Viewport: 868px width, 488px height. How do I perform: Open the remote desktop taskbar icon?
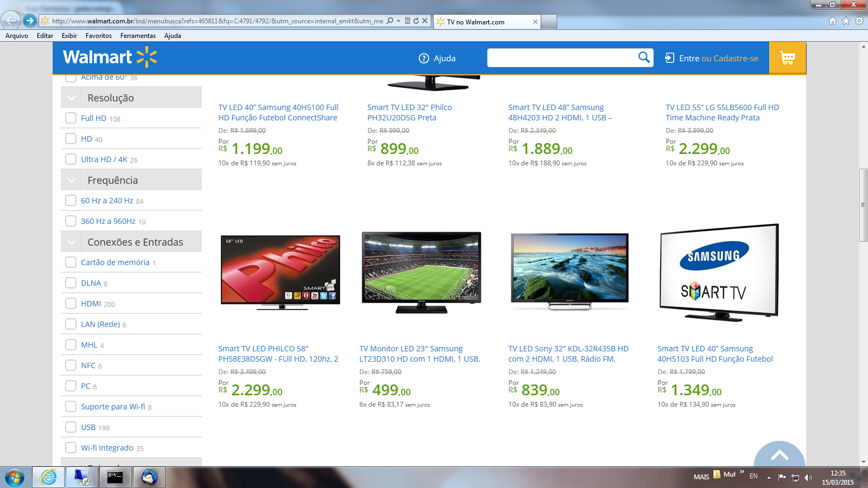click(82, 477)
